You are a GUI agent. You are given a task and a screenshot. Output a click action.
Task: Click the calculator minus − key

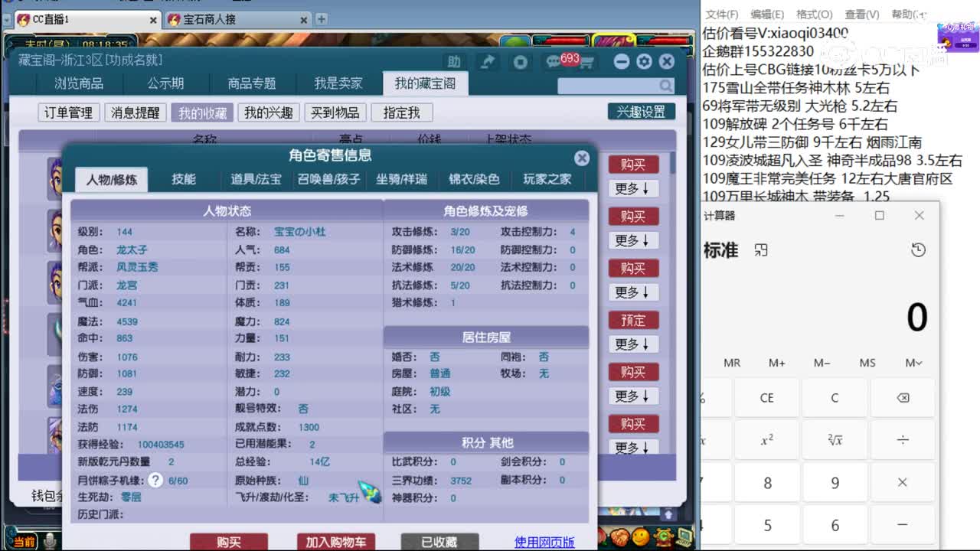[903, 525]
